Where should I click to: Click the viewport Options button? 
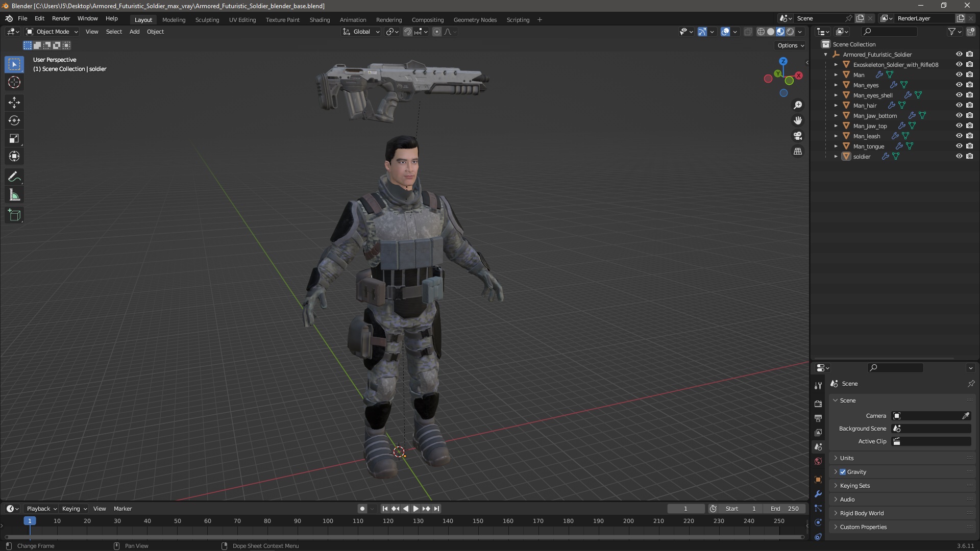click(x=790, y=45)
